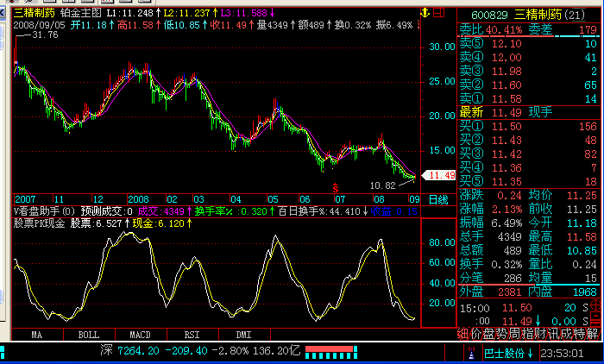Click the L3:11.588 indicator value
Screen dimensions: 604x364
click(x=248, y=13)
